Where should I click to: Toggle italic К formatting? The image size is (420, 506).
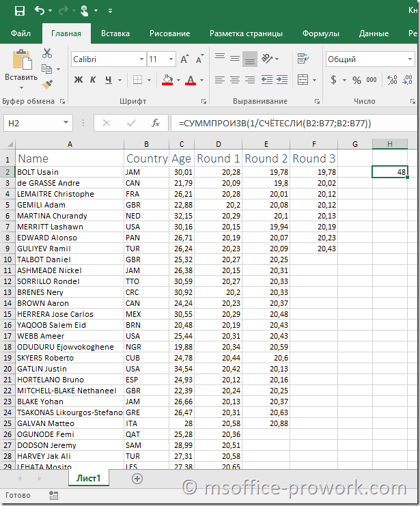point(94,81)
